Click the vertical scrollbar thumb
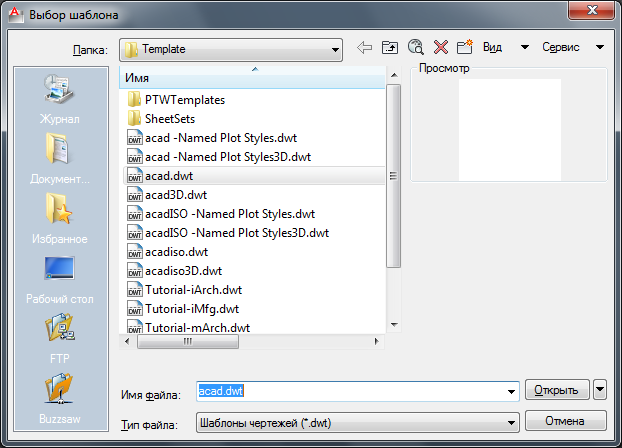The width and height of the screenshot is (622, 448). tap(394, 176)
